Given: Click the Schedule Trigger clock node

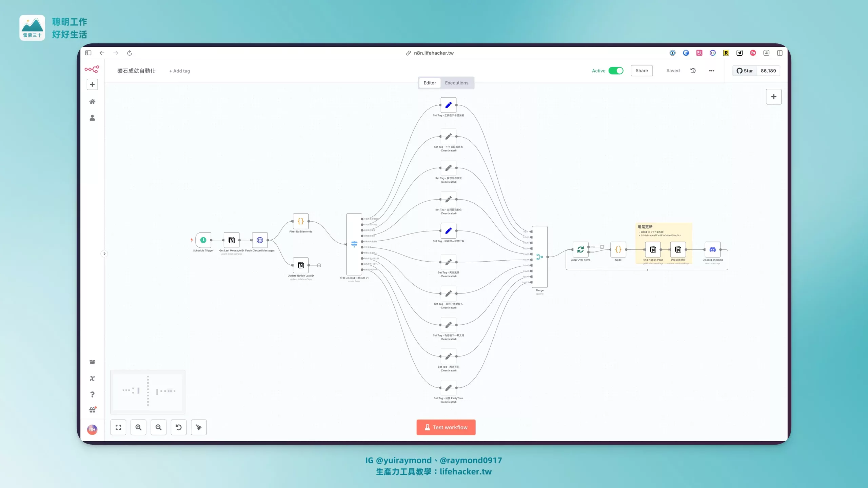Looking at the screenshot, I should coord(203,240).
